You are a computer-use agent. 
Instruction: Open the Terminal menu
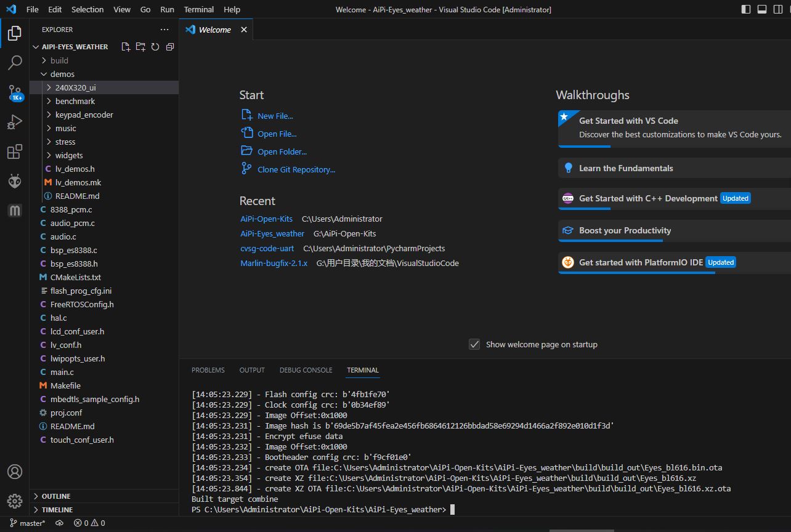pos(199,9)
